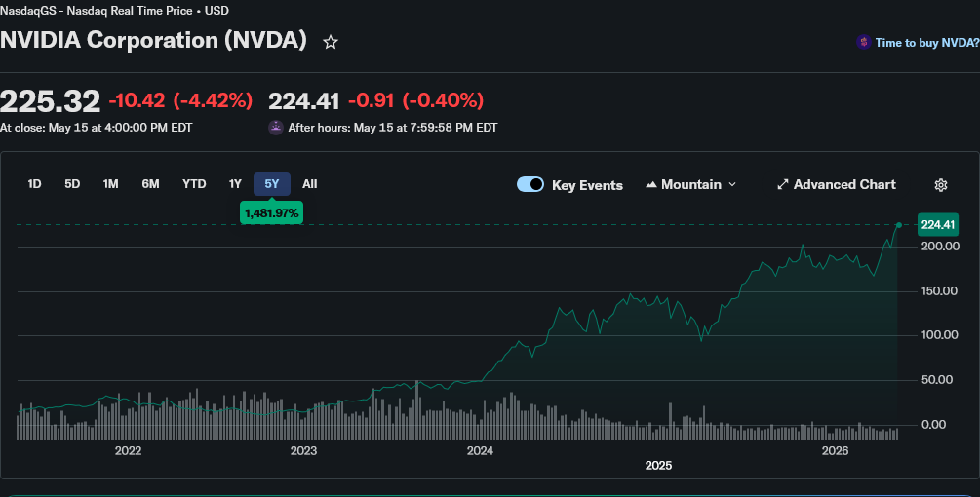The image size is (980, 497).
Task: Select the 1D time range
Action: tap(34, 184)
